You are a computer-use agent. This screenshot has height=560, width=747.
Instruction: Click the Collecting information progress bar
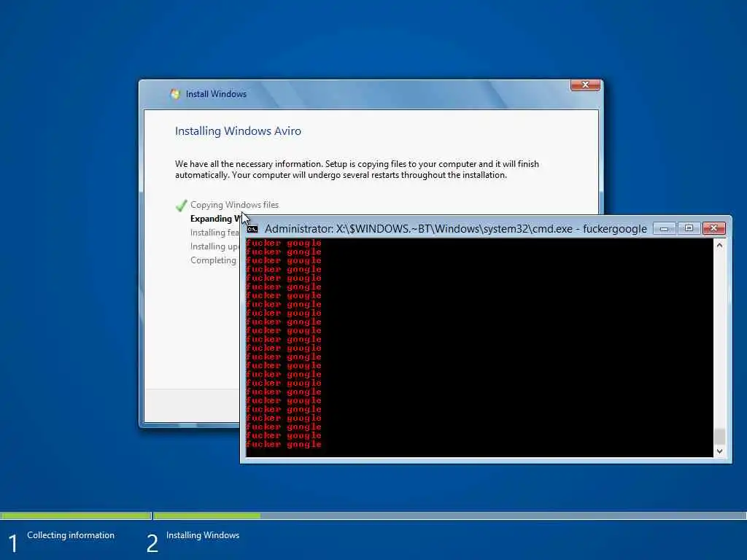click(x=76, y=516)
